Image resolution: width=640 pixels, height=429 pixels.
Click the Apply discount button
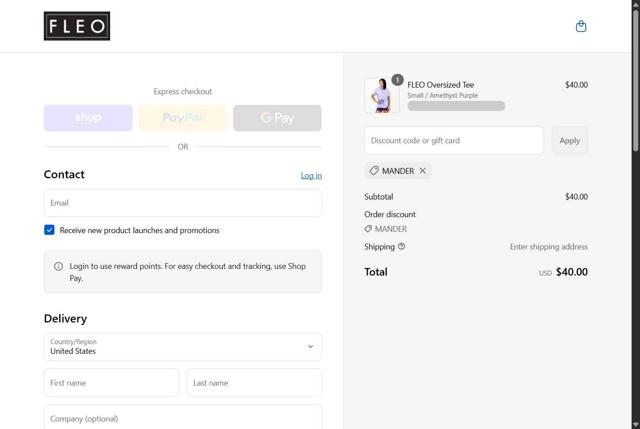pos(570,140)
